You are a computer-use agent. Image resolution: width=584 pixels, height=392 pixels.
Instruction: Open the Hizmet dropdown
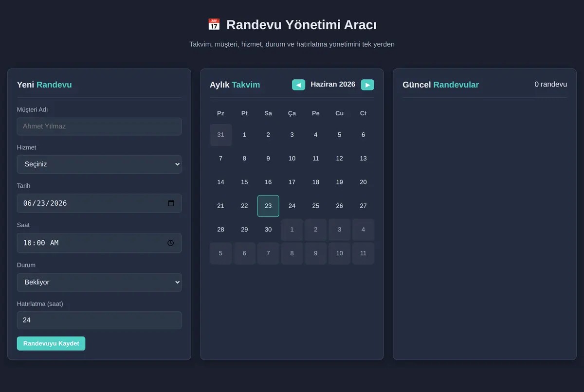pos(99,164)
